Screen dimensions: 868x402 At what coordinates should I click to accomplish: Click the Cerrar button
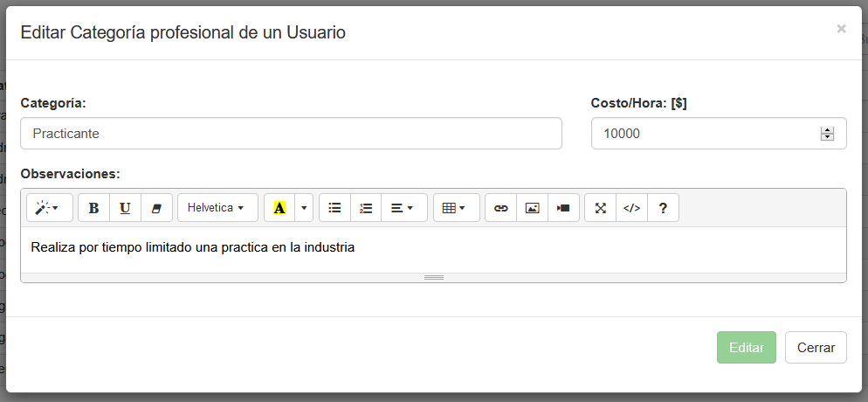tap(816, 347)
